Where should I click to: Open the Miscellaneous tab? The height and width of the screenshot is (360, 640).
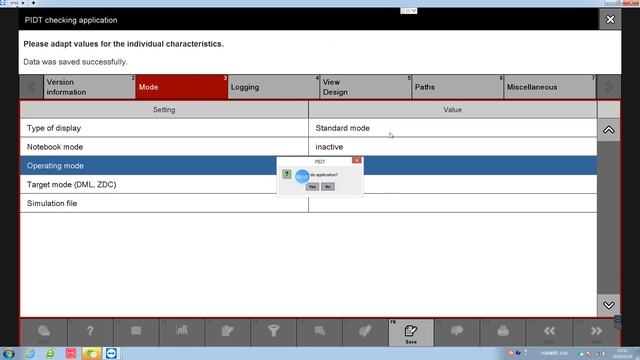click(x=550, y=87)
